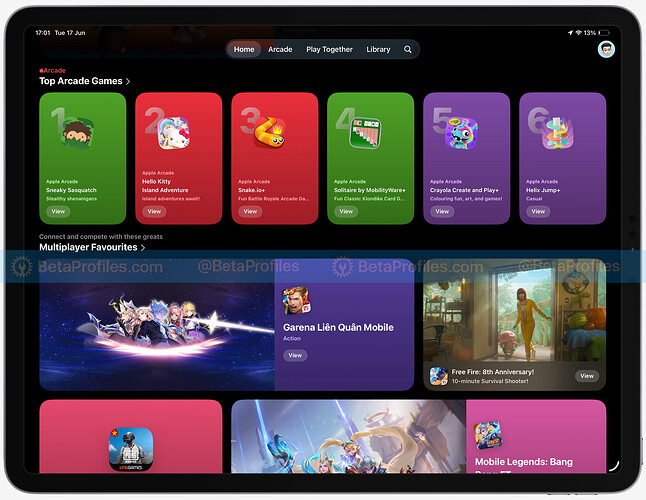
Task: Switch to the Home tab
Action: (x=244, y=49)
